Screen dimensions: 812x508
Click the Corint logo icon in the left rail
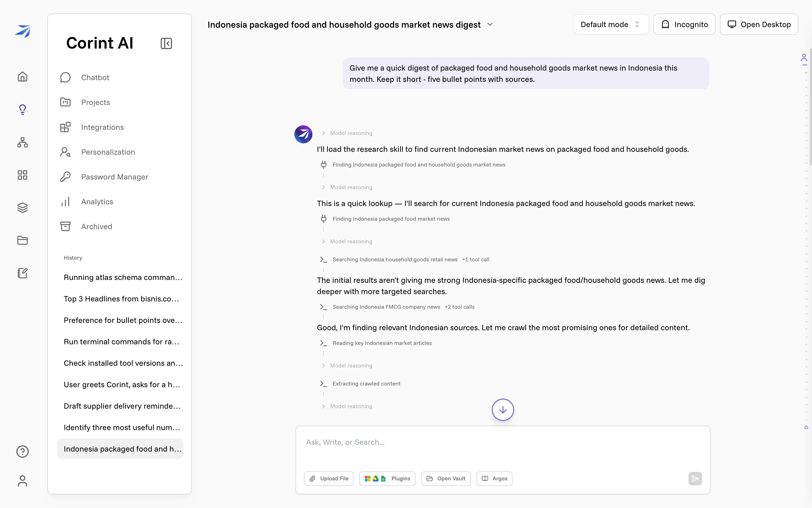(23, 31)
